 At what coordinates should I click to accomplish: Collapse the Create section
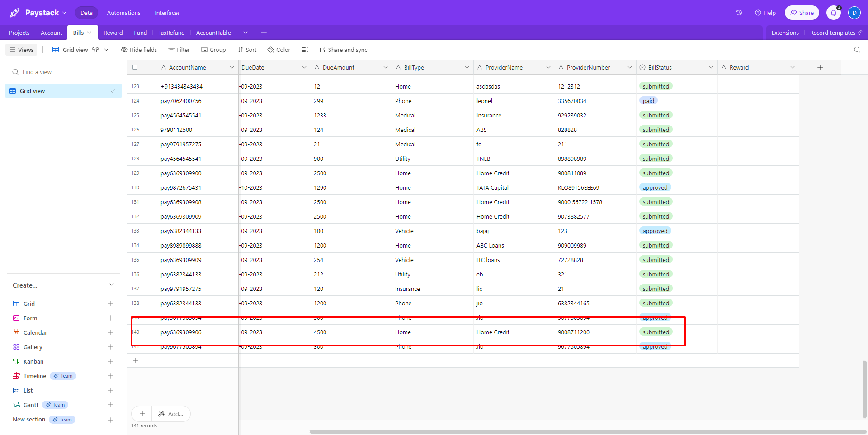click(112, 285)
